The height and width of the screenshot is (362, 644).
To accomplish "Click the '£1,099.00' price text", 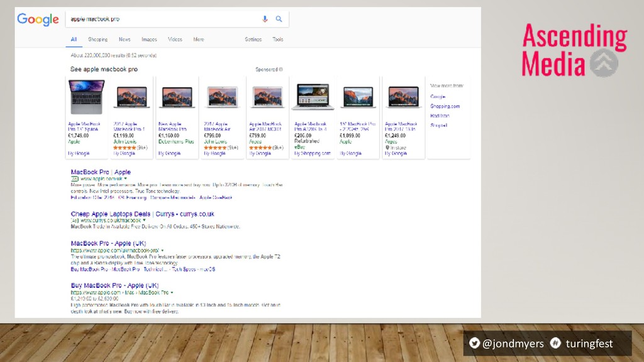I will coord(350,136).
